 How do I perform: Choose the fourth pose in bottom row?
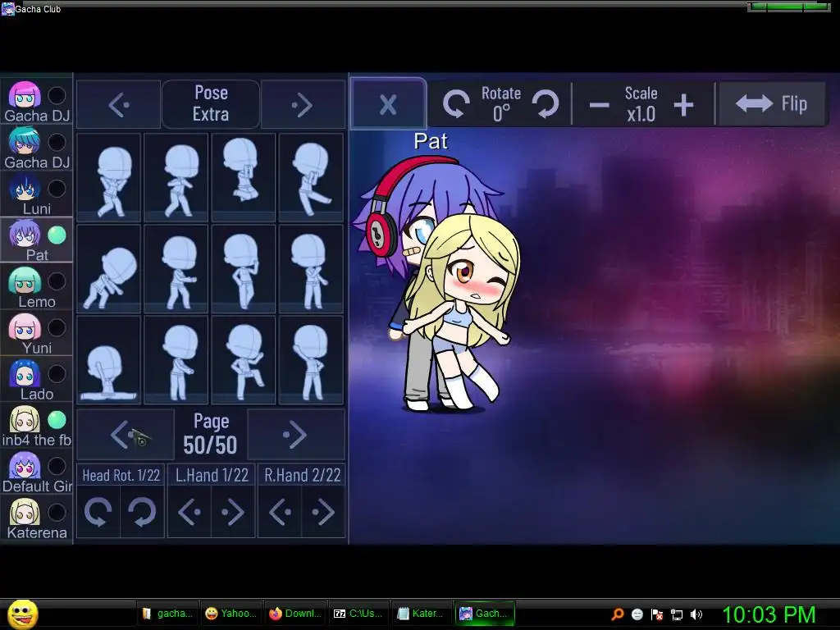pos(311,360)
